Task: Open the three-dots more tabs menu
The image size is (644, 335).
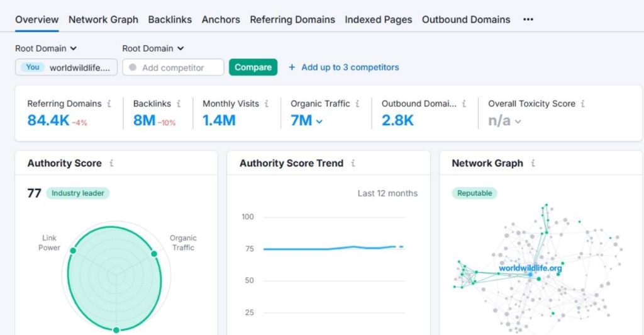Action: click(x=528, y=20)
